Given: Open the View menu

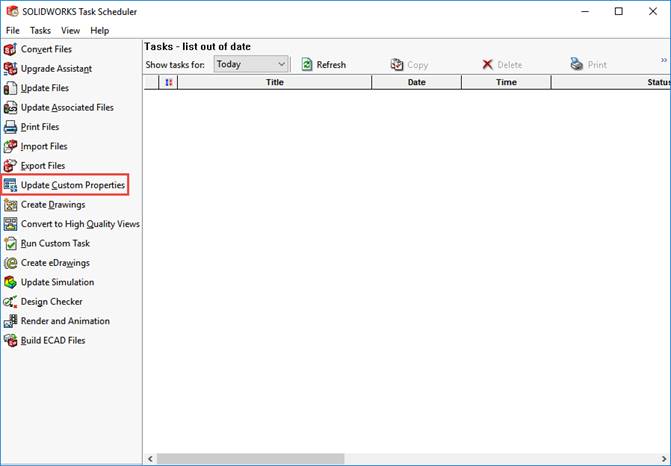Looking at the screenshot, I should (70, 30).
